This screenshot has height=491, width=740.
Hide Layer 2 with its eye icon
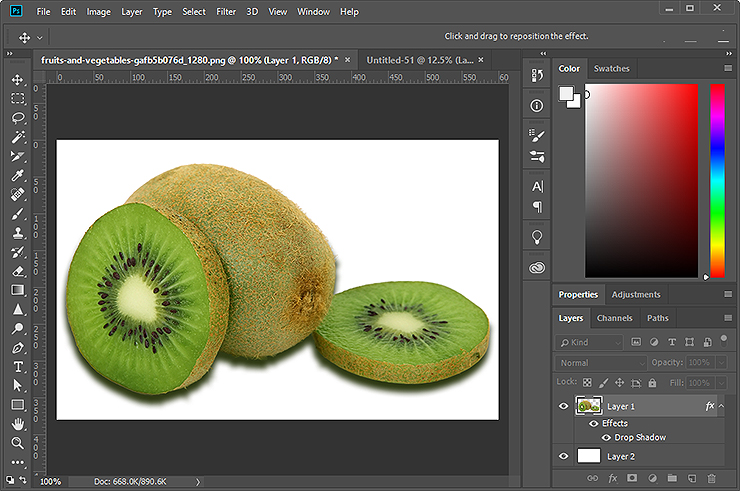point(564,456)
